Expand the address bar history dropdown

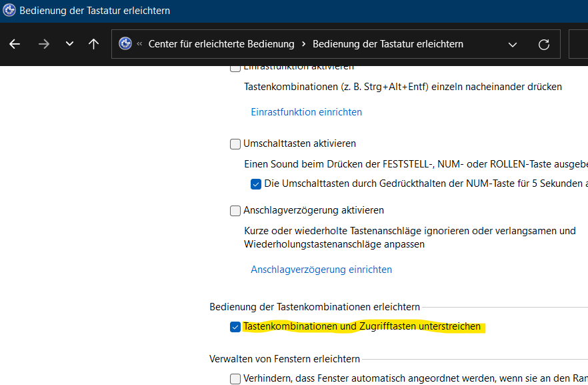[x=512, y=44]
